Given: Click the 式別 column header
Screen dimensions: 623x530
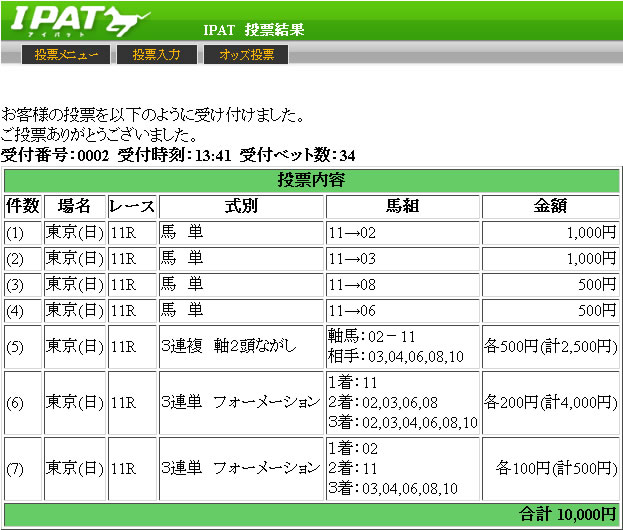Looking at the screenshot, I should 241,206.
